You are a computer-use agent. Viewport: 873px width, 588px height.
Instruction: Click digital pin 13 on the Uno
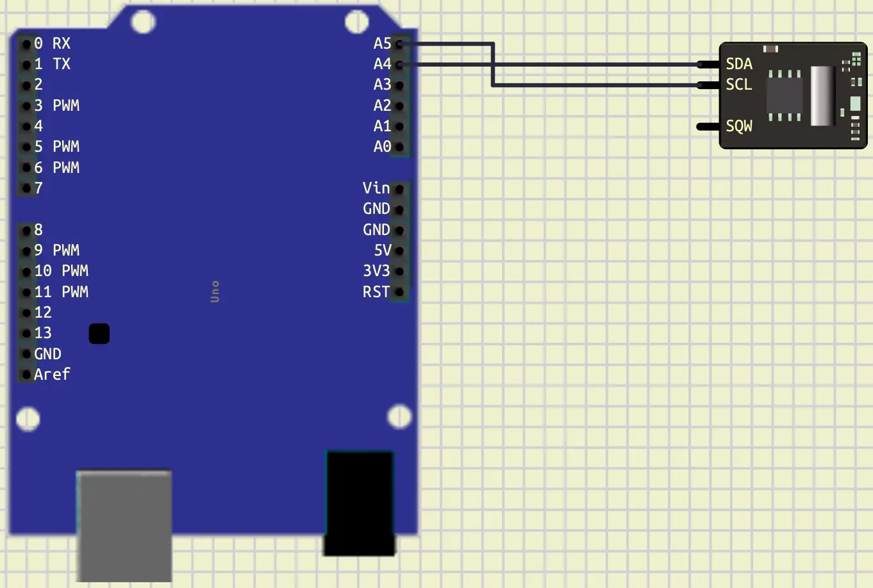(26, 333)
